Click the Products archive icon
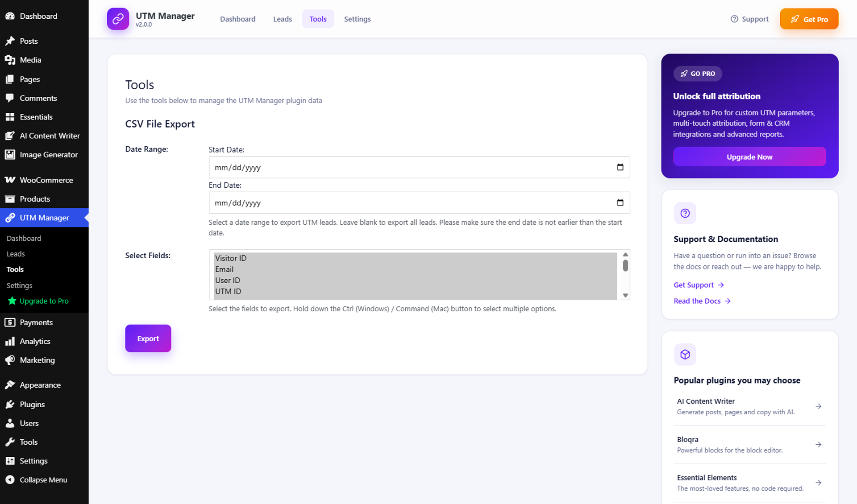Viewport: 857px width, 504px height. 10,199
